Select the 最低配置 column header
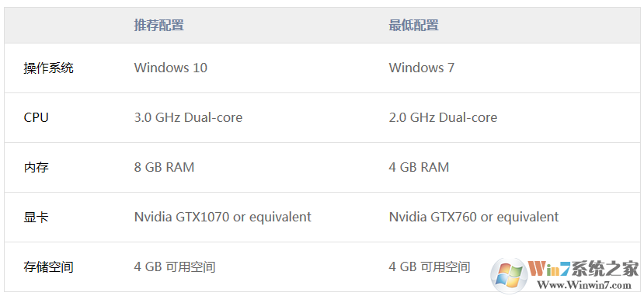 point(413,26)
